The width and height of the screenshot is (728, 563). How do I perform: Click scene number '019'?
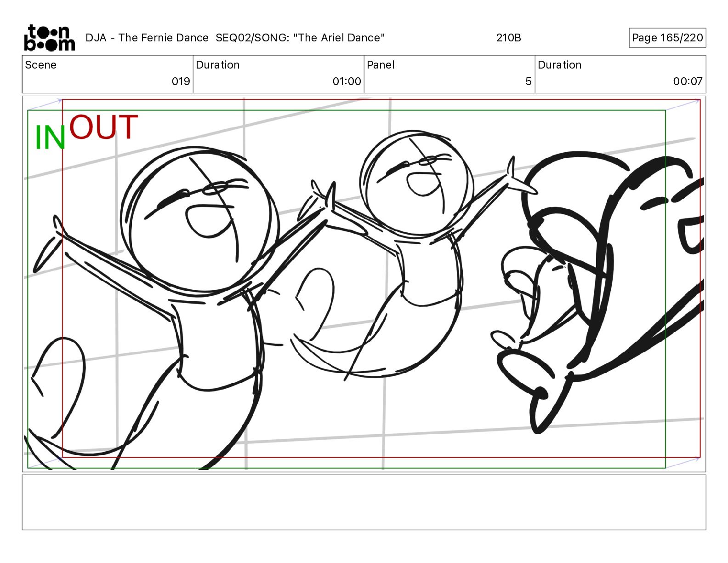(181, 81)
